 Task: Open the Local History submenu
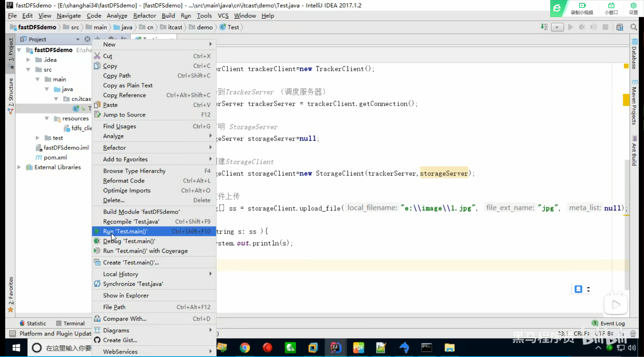click(x=154, y=274)
